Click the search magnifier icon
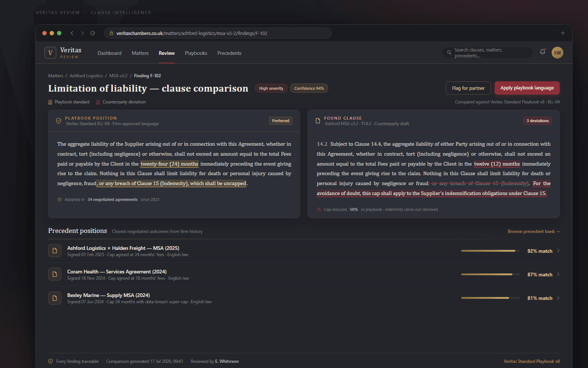 (x=449, y=53)
